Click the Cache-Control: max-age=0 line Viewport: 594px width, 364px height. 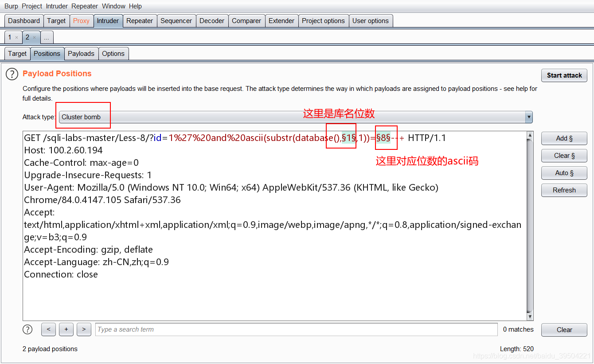(x=81, y=163)
